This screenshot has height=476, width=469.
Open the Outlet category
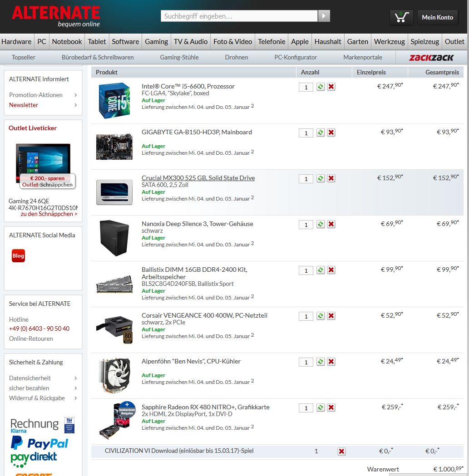tap(454, 42)
